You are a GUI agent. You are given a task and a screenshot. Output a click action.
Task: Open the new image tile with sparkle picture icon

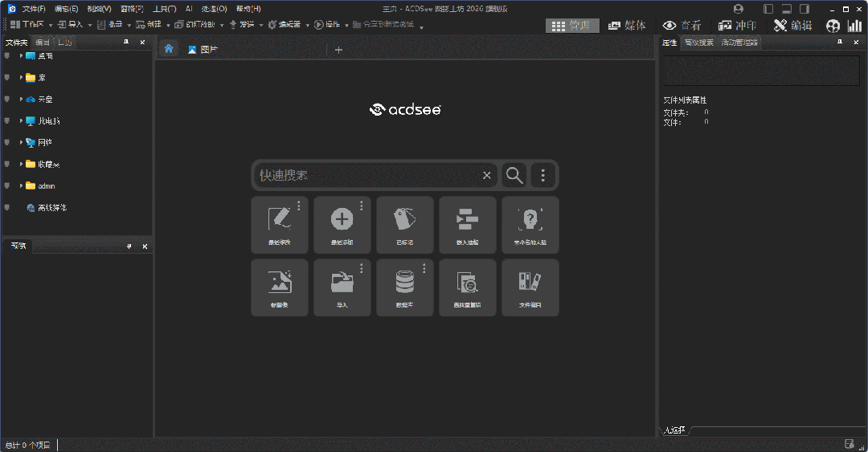280,287
